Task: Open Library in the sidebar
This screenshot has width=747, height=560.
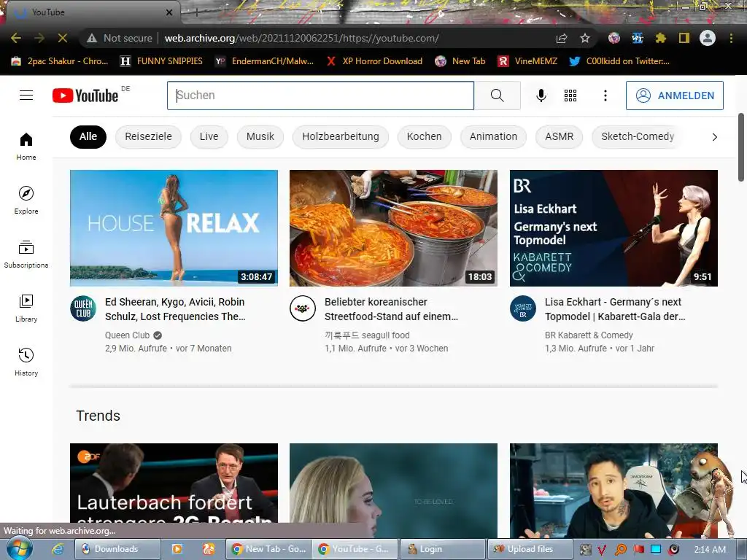Action: coord(26,308)
